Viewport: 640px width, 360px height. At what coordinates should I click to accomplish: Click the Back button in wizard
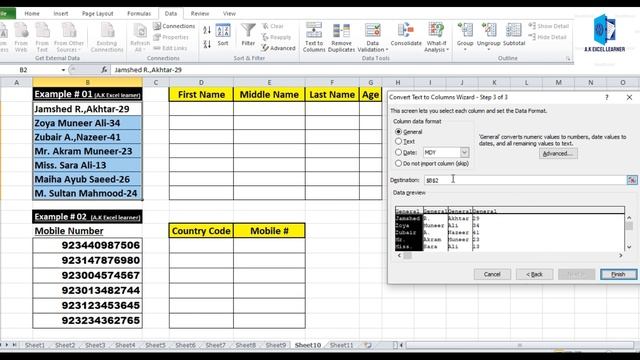tap(534, 274)
